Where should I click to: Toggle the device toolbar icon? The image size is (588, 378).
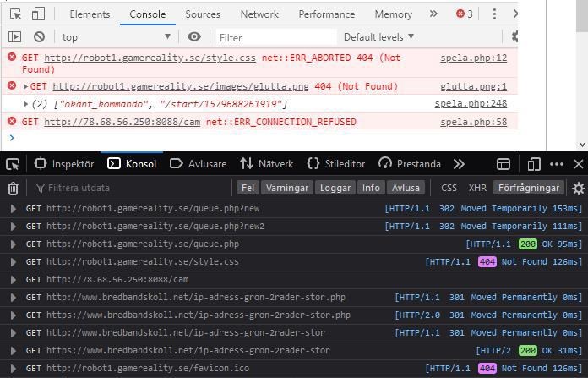coord(39,14)
